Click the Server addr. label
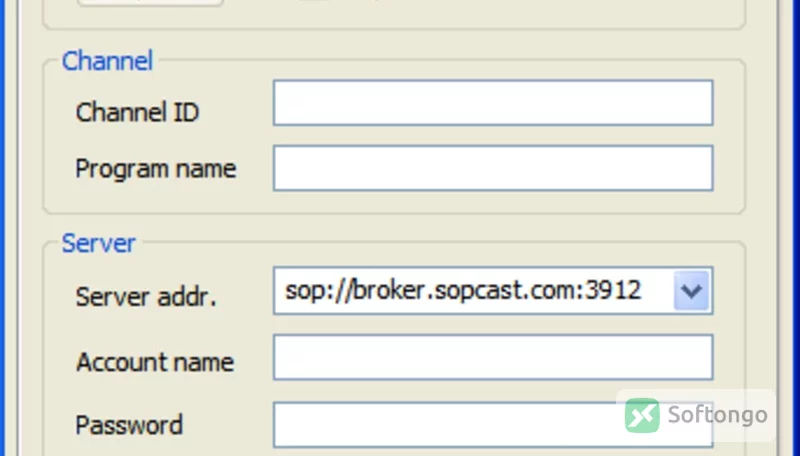Image resolution: width=800 pixels, height=456 pixels. (x=146, y=296)
